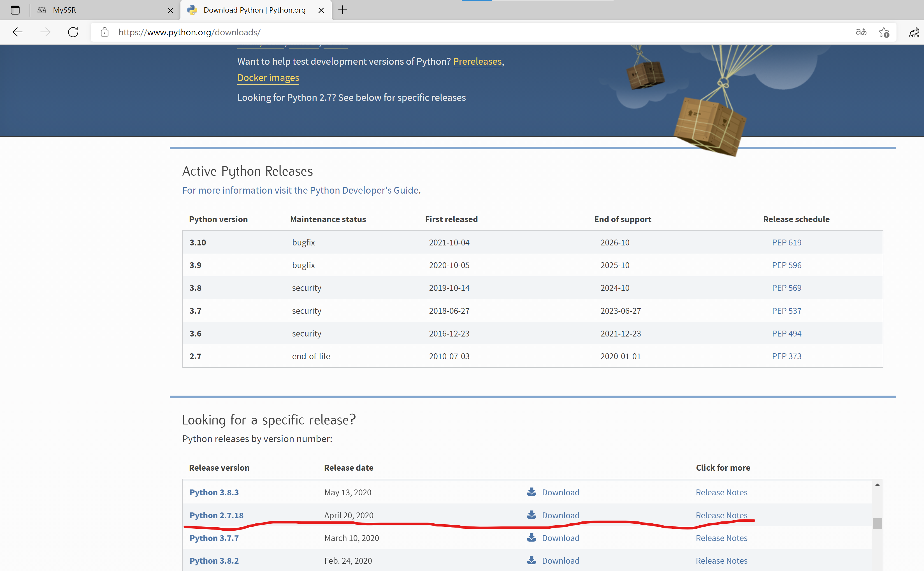Click the release list scroll-up arrow
The height and width of the screenshot is (571, 924).
pos(877,485)
